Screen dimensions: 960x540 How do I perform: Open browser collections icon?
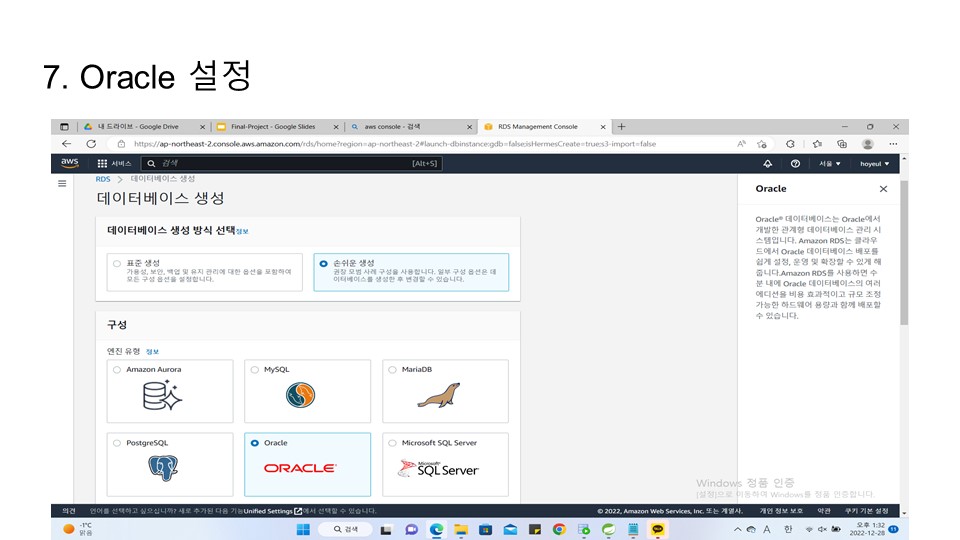(x=842, y=144)
